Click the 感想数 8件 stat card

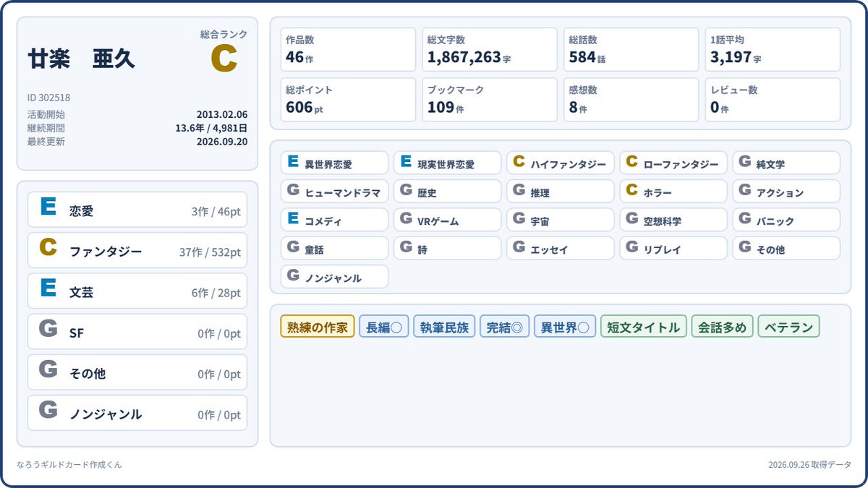pyautogui.click(x=631, y=99)
